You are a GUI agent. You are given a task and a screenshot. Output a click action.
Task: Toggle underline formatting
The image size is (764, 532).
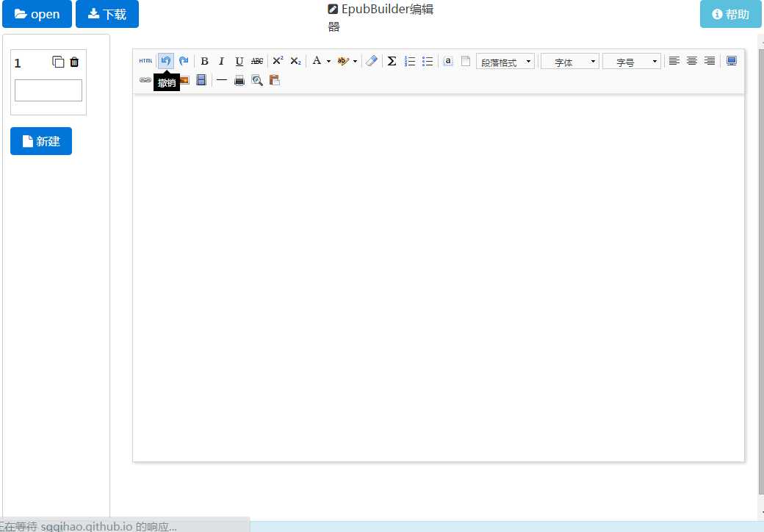click(x=239, y=61)
